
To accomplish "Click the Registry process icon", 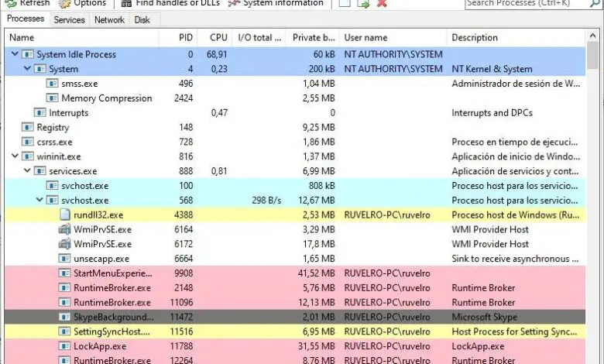I will tap(27, 127).
